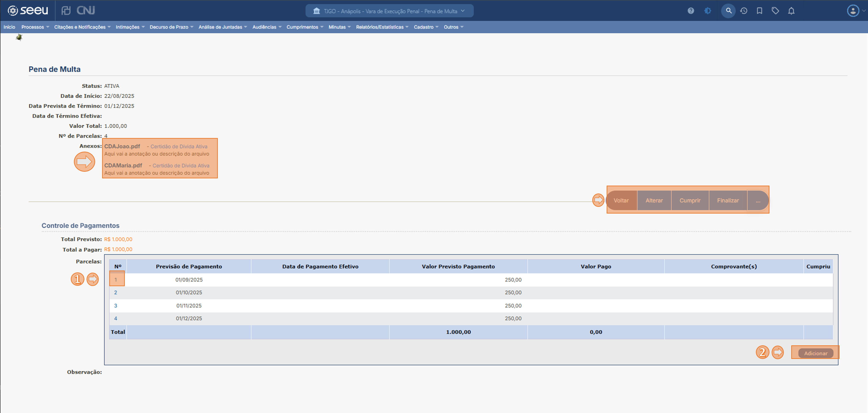This screenshot has height=413, width=868.
Task: Open the CDAJoao.pdf attachment
Action: click(122, 146)
